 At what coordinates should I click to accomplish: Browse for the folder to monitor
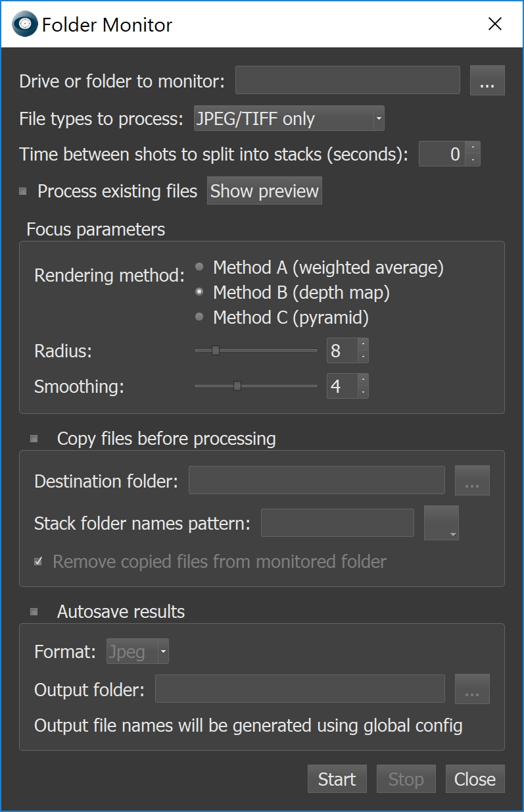(487, 81)
